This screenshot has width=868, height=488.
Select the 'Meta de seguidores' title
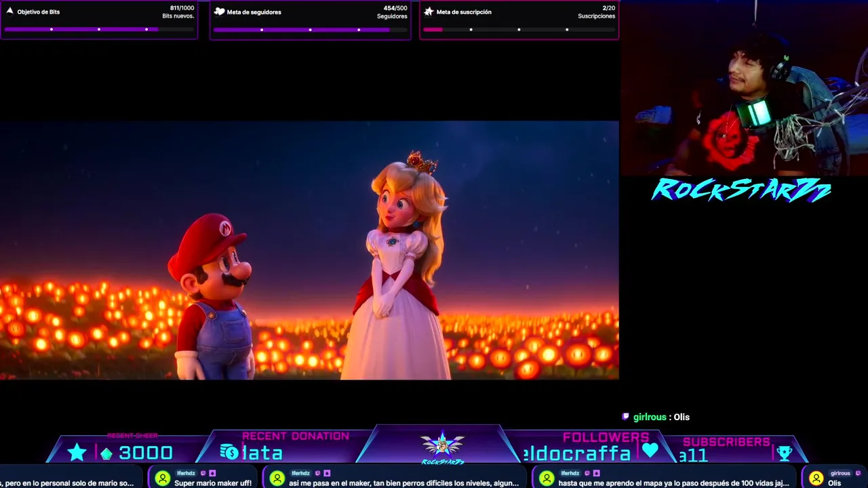[254, 12]
